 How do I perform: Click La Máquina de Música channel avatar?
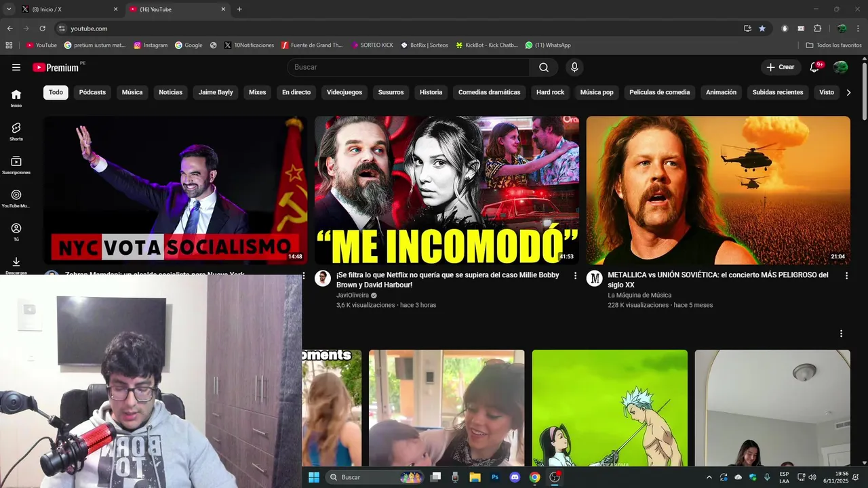[595, 279]
